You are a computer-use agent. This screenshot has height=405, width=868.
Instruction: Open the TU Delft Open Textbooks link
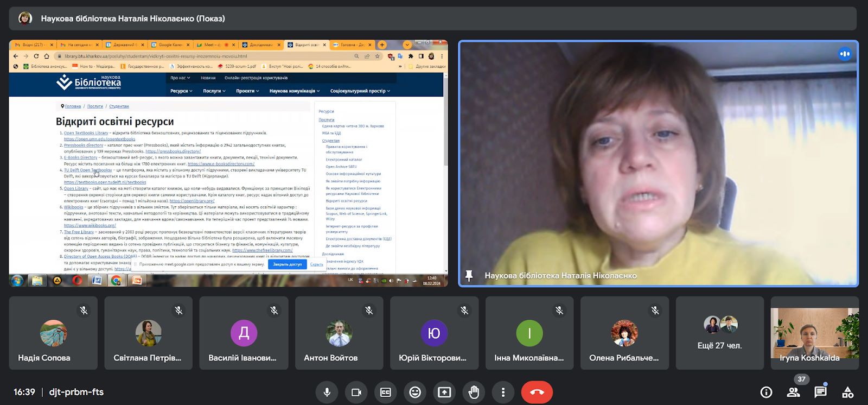tap(88, 170)
